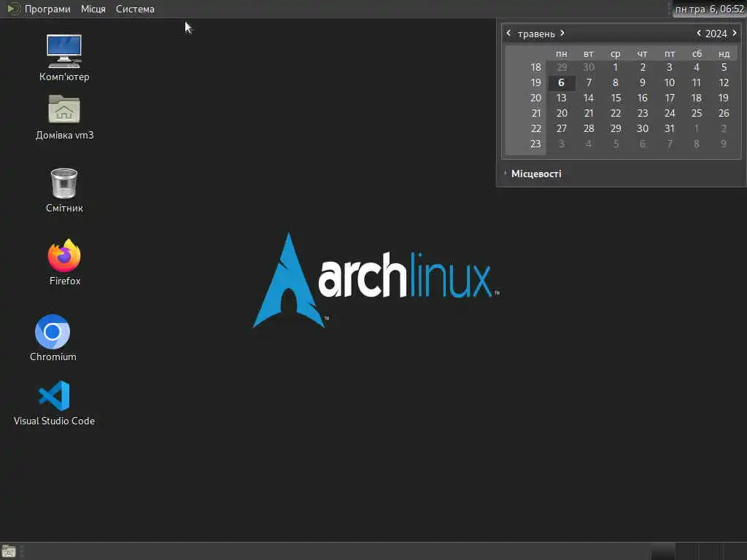Click the show desktop icon in bottom panel
The image size is (747, 560).
[9, 551]
